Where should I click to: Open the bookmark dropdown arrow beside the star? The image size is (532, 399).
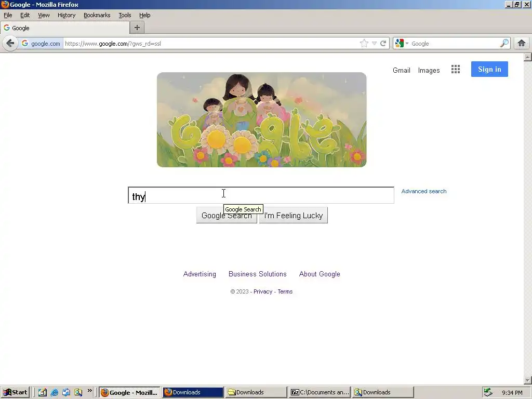click(x=374, y=44)
